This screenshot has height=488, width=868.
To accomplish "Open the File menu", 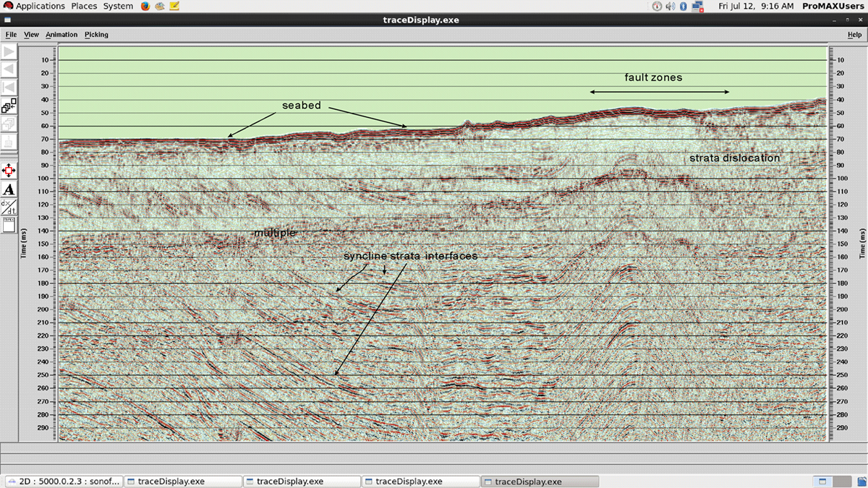I will click(11, 34).
